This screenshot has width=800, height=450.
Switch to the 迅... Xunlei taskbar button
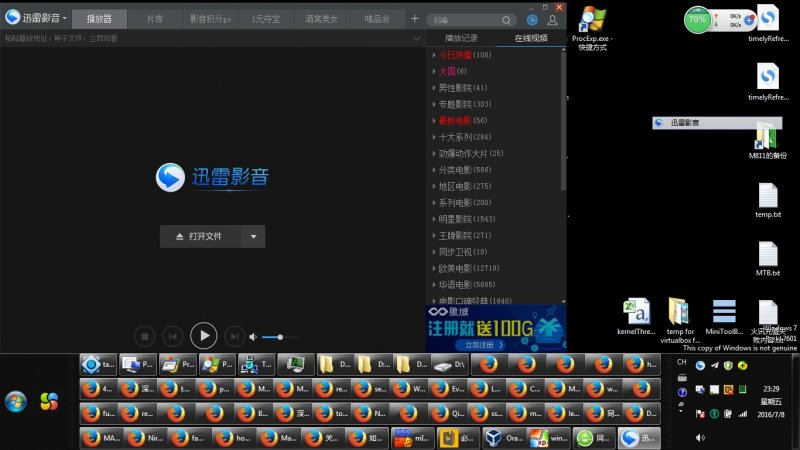639,438
